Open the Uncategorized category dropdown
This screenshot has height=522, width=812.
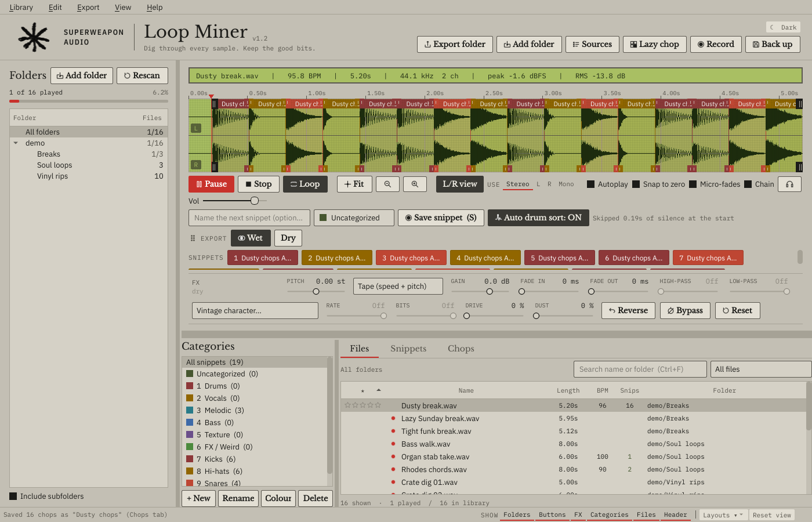coord(354,218)
